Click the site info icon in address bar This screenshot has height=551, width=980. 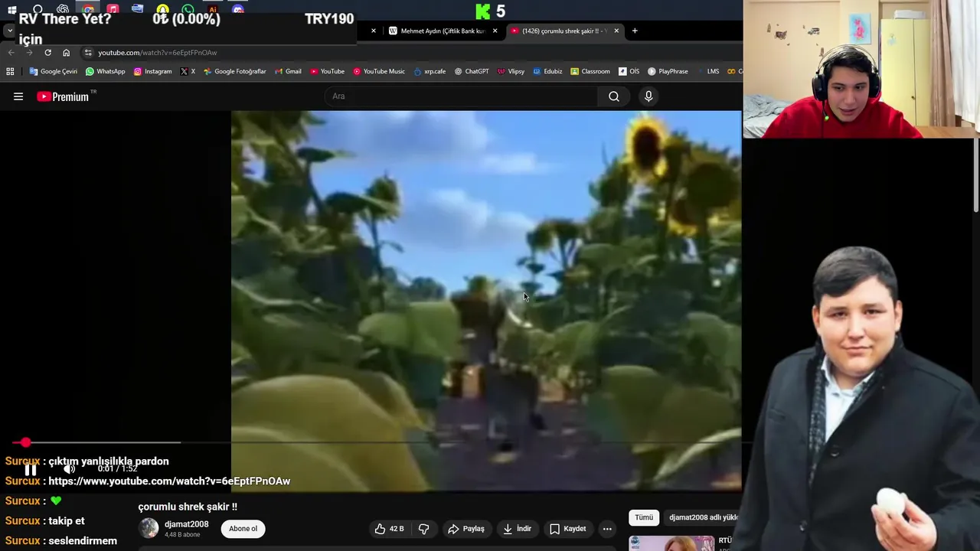coord(88,53)
